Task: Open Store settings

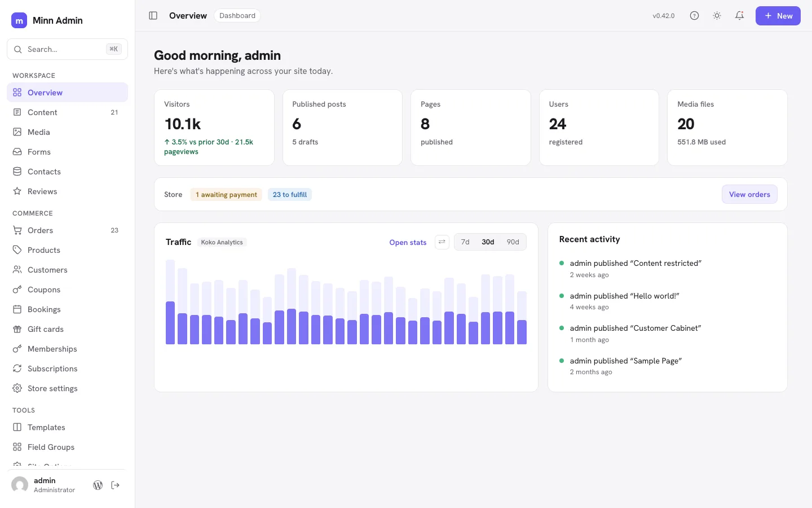Action: pos(67,388)
